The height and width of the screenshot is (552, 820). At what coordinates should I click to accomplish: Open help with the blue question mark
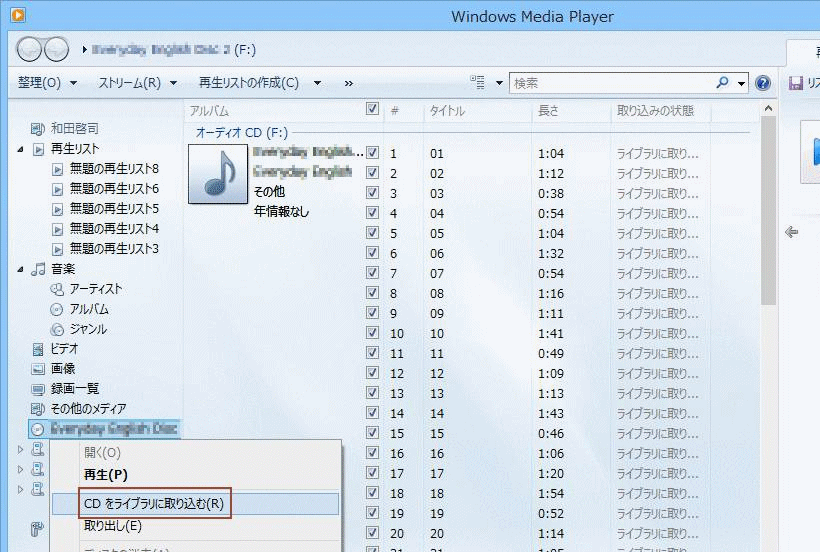click(x=763, y=83)
